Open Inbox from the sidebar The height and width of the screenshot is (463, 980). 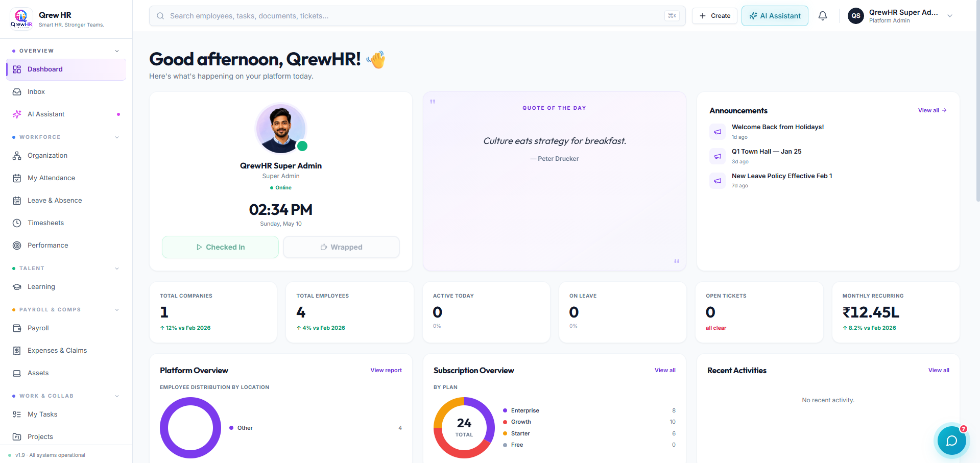pyautogui.click(x=66, y=92)
